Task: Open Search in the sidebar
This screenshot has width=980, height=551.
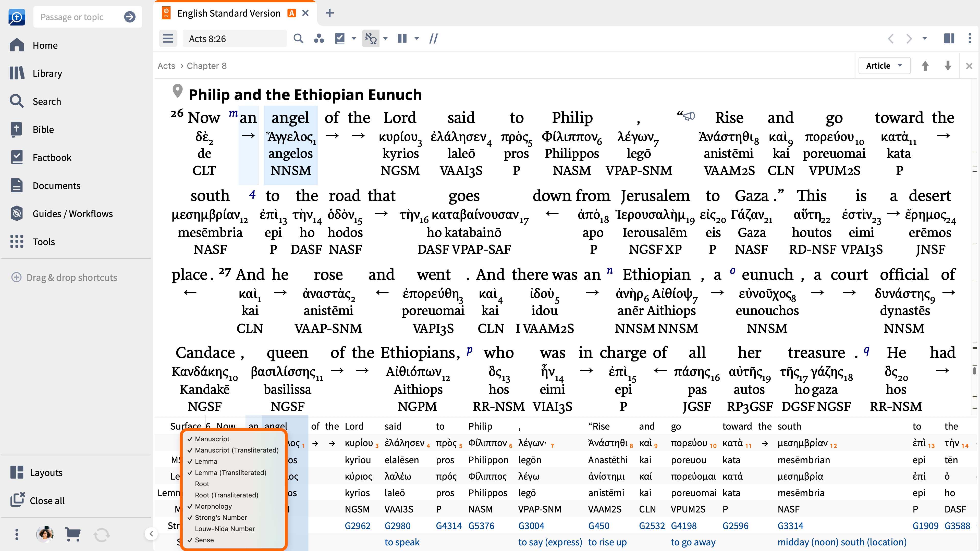Action: pos(35,101)
